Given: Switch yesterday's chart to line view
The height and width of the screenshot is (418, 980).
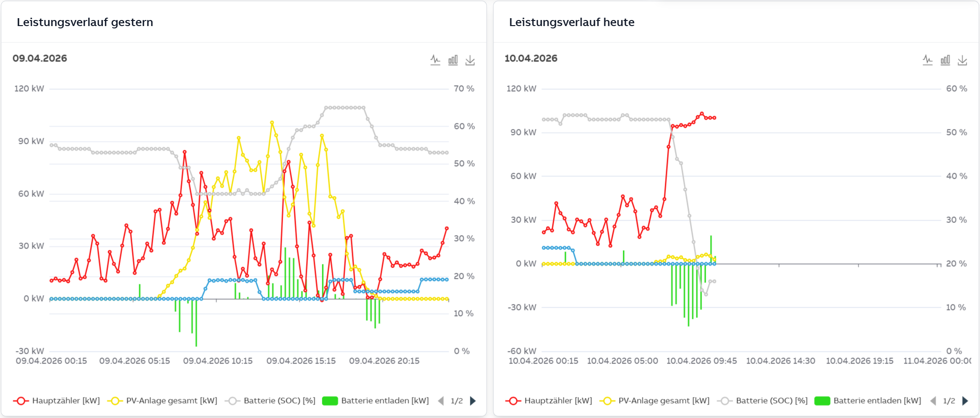Looking at the screenshot, I should [435, 60].
